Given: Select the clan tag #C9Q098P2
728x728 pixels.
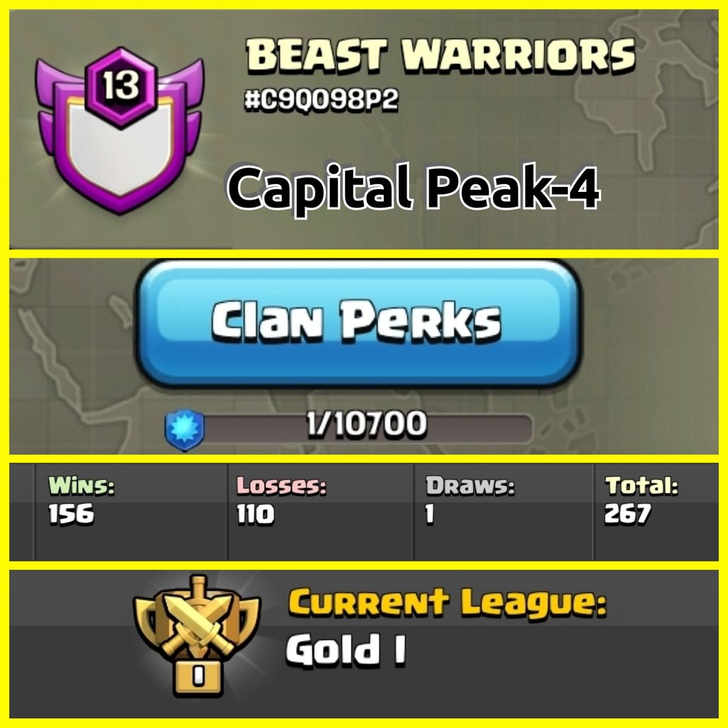Looking at the screenshot, I should click(322, 99).
